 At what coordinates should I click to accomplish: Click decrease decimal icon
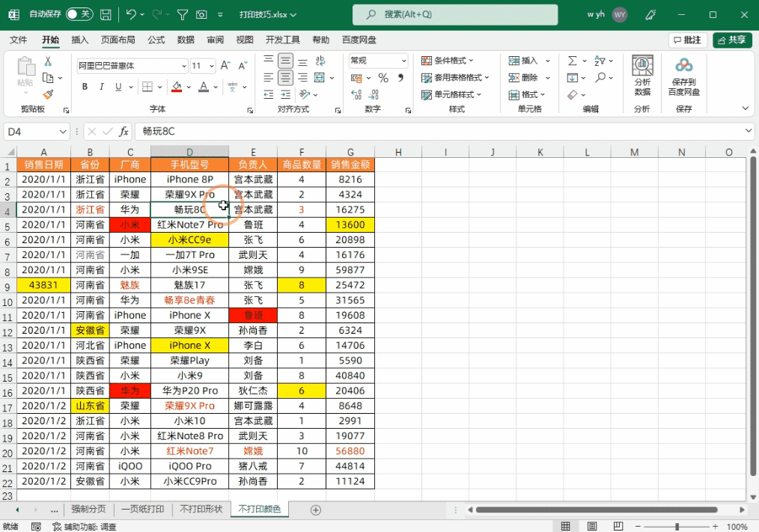(x=374, y=94)
